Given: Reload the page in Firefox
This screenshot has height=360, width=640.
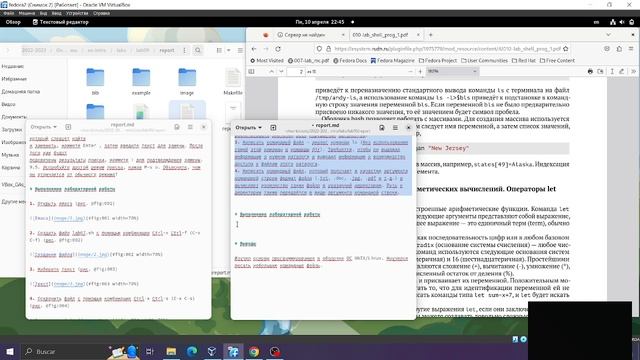Looking at the screenshot, I should point(278,49).
